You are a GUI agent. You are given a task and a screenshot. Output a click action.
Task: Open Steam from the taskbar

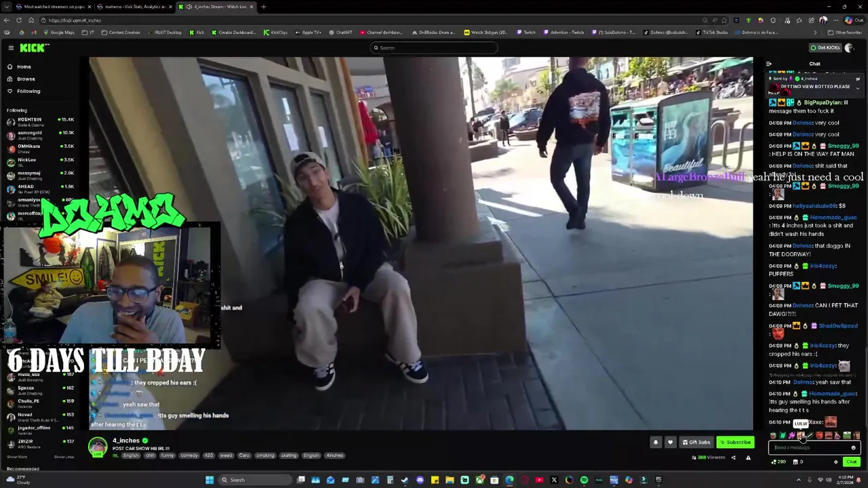click(x=405, y=480)
